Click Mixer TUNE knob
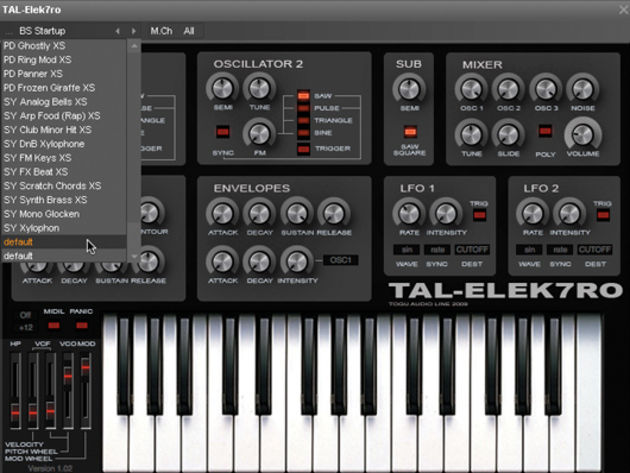Image resolution: width=630 pixels, height=473 pixels. coord(471,135)
